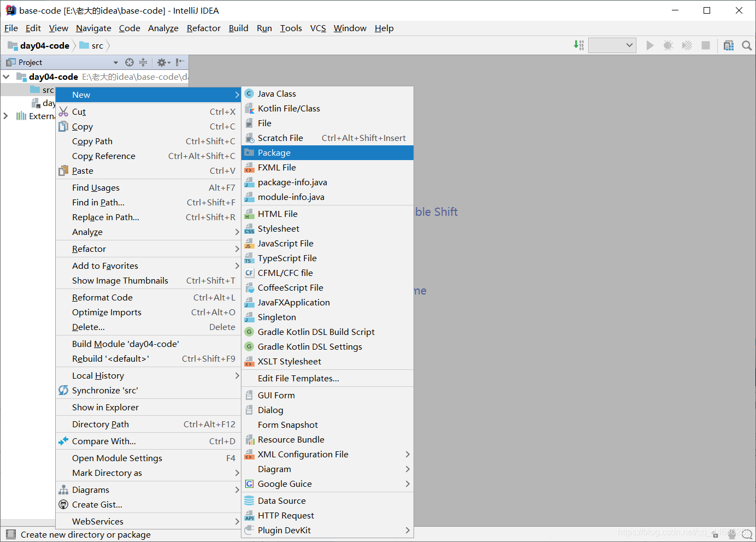Click day04-code breadcrumb in navigation bar
756x542 pixels.
[39, 46]
